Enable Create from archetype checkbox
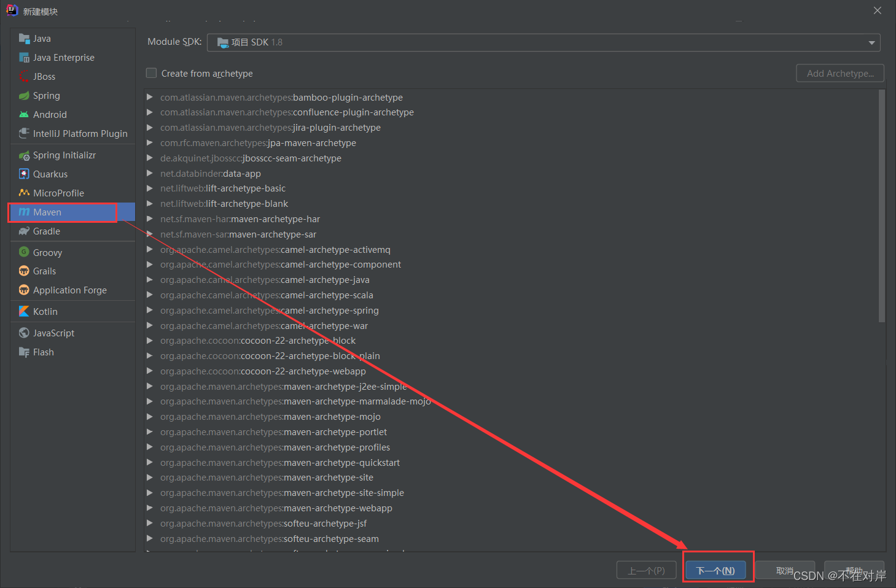896x588 pixels. [x=151, y=73]
